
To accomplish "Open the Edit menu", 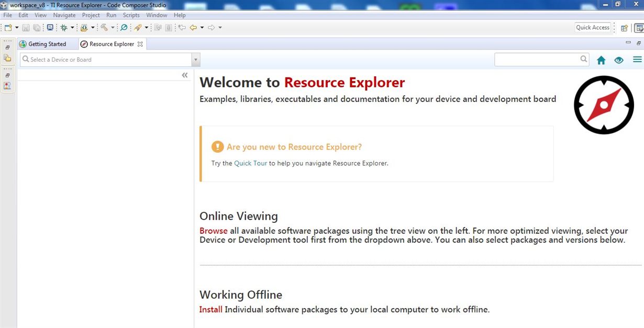I will [x=23, y=15].
